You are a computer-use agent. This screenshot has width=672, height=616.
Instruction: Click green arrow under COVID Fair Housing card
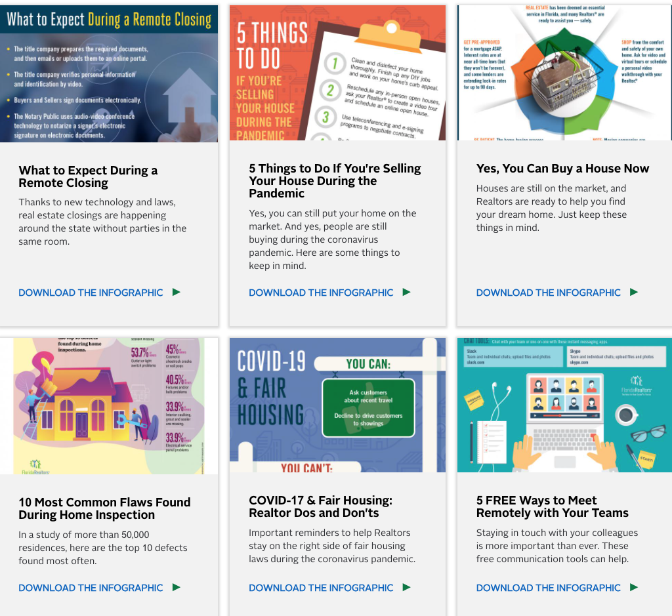406,588
